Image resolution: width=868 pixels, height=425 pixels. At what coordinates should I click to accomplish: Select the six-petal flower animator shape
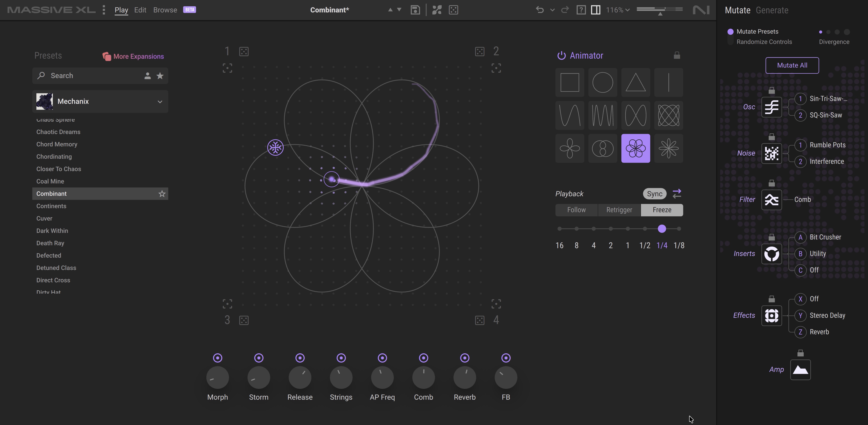pyautogui.click(x=635, y=148)
